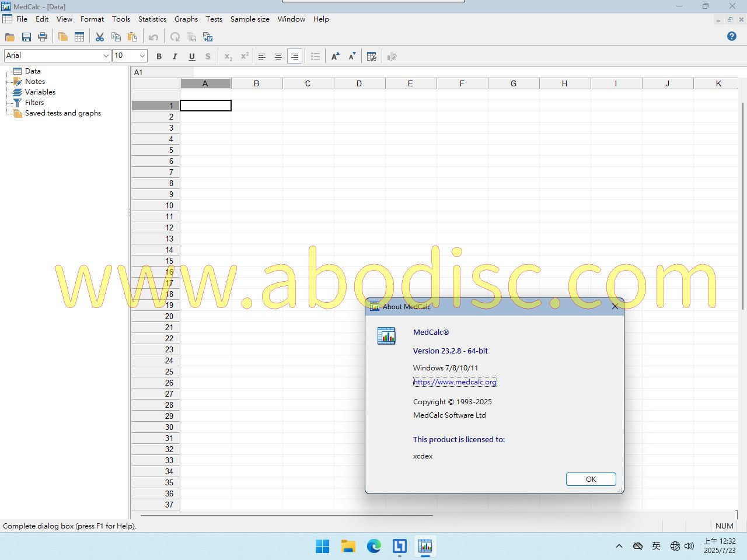Align text left
The width and height of the screenshot is (747, 560).
[262, 57]
